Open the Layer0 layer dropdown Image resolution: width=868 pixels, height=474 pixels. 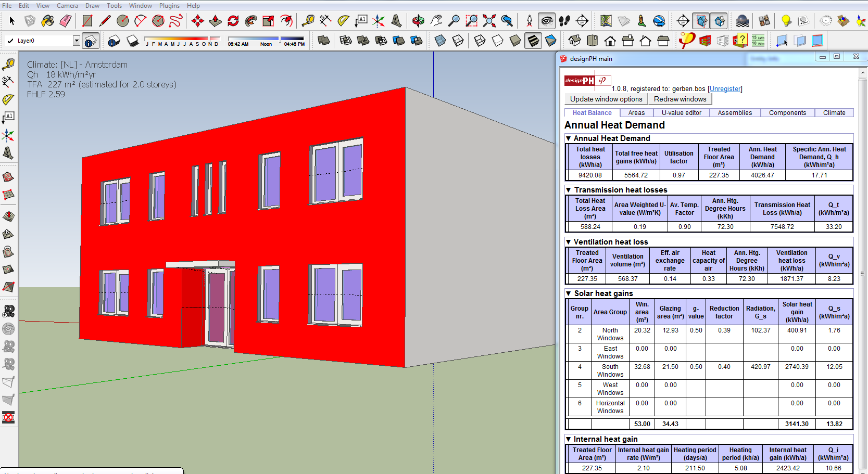77,41
